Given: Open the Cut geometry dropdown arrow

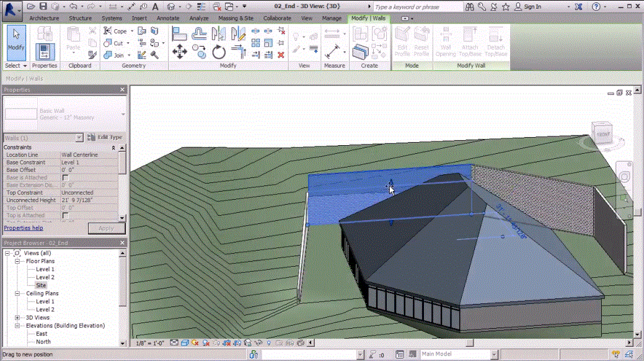Looking at the screenshot, I should [128, 43].
